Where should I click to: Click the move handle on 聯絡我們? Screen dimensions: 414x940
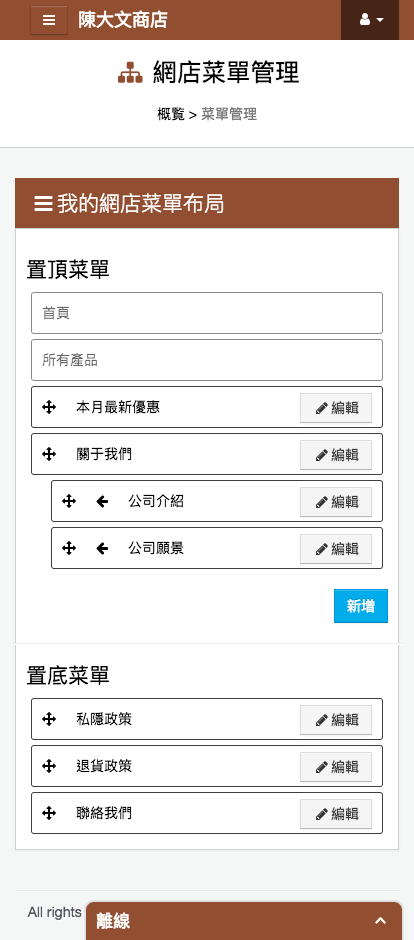[49, 813]
